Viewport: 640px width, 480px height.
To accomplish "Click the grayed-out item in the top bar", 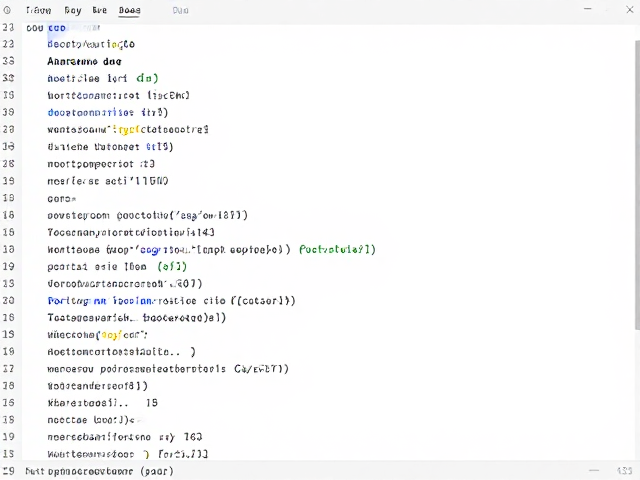I will tap(180, 10).
